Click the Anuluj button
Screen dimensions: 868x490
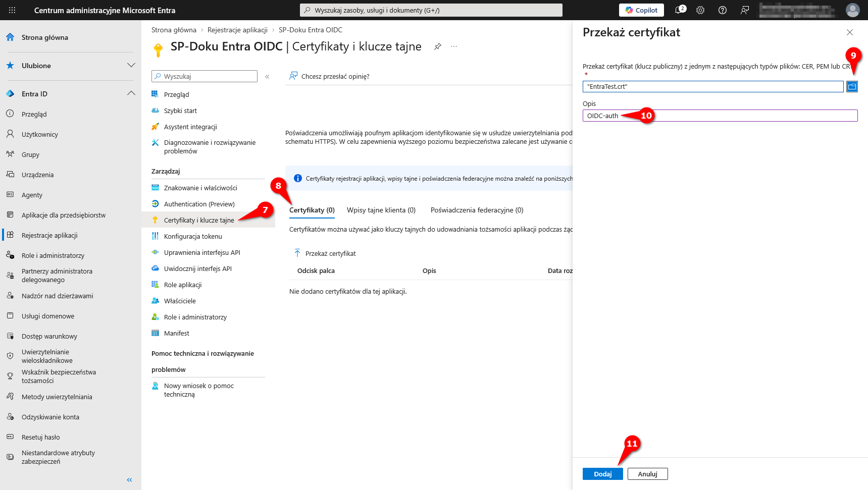coord(648,474)
